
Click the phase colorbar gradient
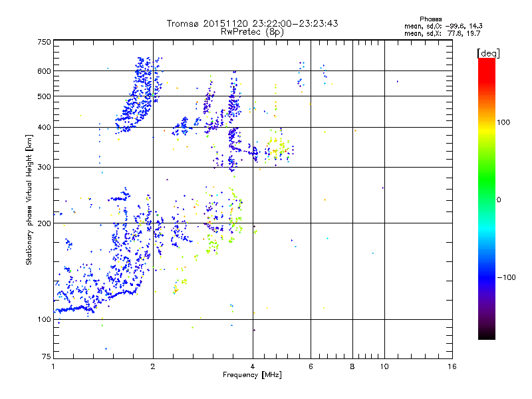(487, 198)
